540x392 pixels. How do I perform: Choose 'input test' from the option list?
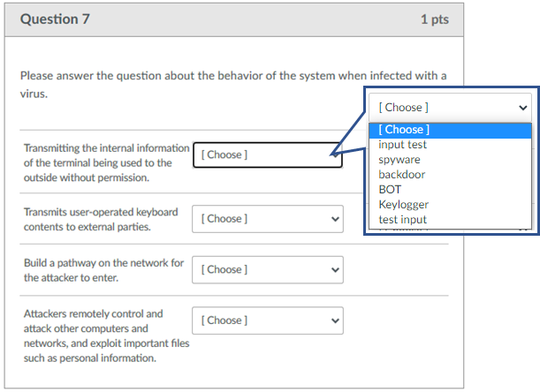tap(403, 145)
